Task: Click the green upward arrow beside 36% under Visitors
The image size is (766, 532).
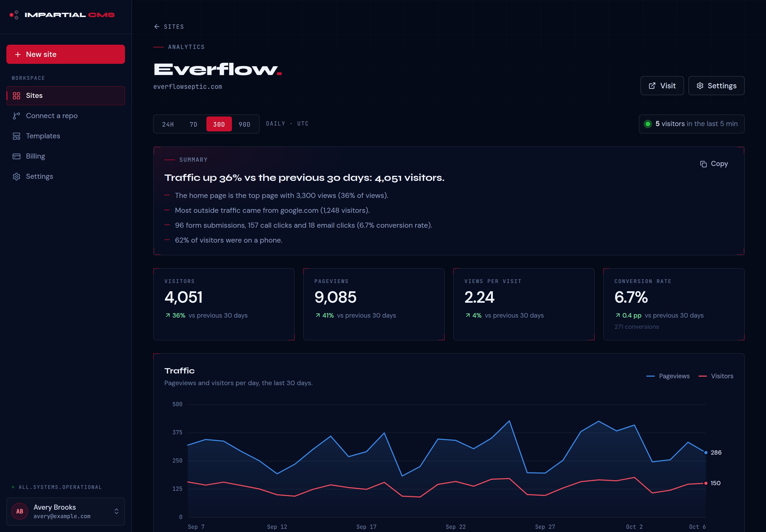Action: point(168,315)
